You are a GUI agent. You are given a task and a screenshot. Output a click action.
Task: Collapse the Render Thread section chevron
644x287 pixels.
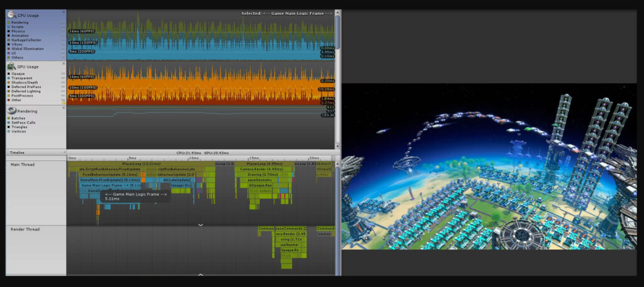click(201, 274)
